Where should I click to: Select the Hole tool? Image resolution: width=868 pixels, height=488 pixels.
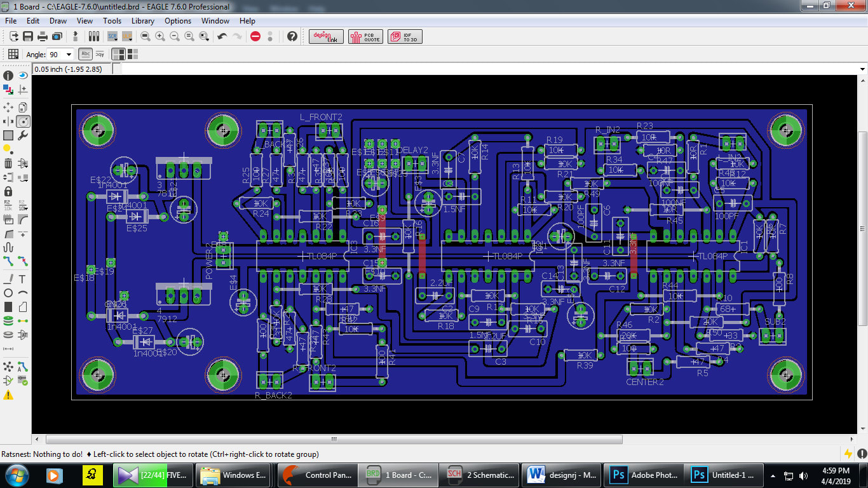tap(8, 335)
